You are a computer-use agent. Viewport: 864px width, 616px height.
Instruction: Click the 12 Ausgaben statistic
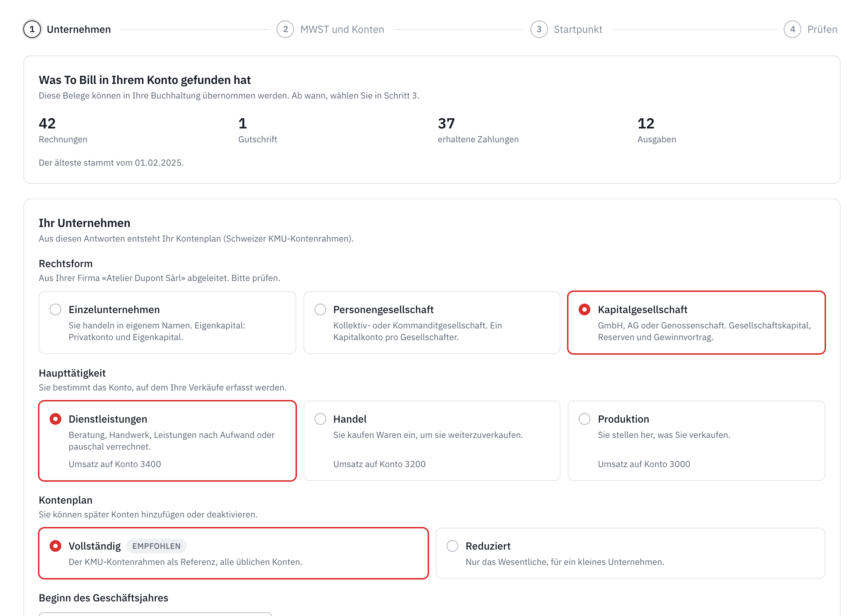pyautogui.click(x=657, y=130)
